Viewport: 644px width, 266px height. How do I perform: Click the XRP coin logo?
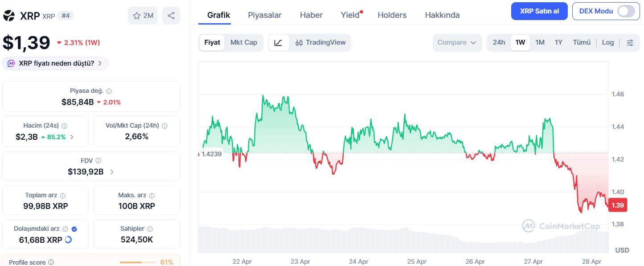[8, 16]
